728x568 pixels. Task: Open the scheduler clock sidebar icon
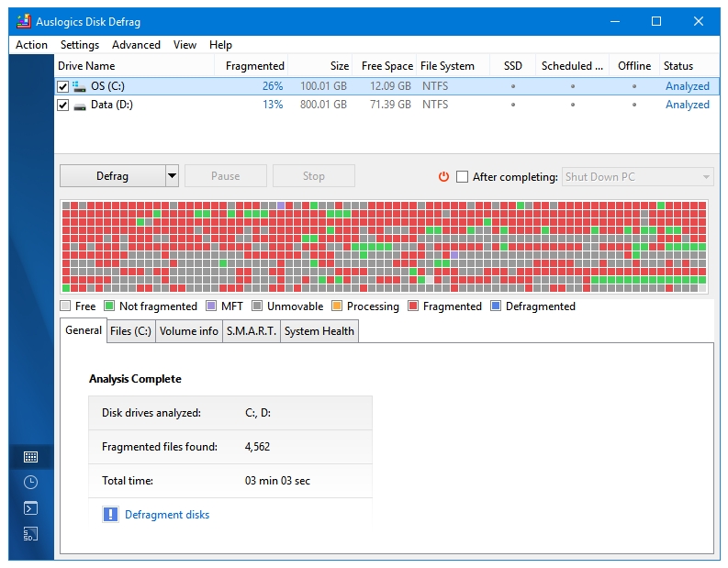click(30, 483)
